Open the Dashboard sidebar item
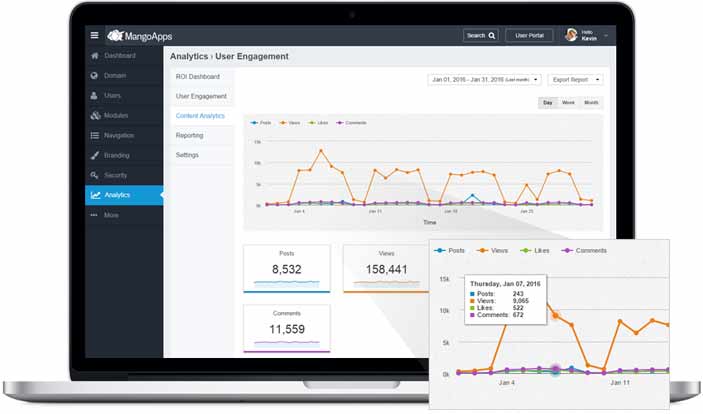The image size is (703, 414). [x=124, y=56]
